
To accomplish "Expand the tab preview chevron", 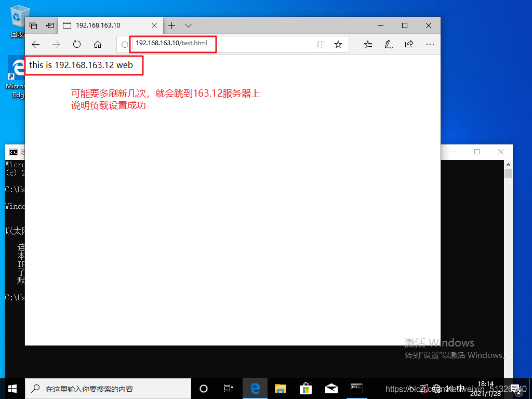I will click(x=188, y=25).
